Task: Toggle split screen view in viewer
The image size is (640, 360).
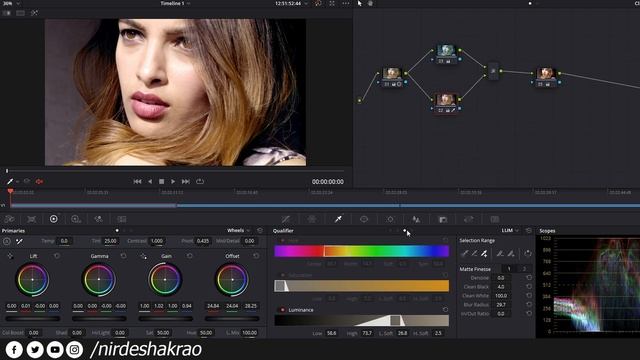Action: 20,13
